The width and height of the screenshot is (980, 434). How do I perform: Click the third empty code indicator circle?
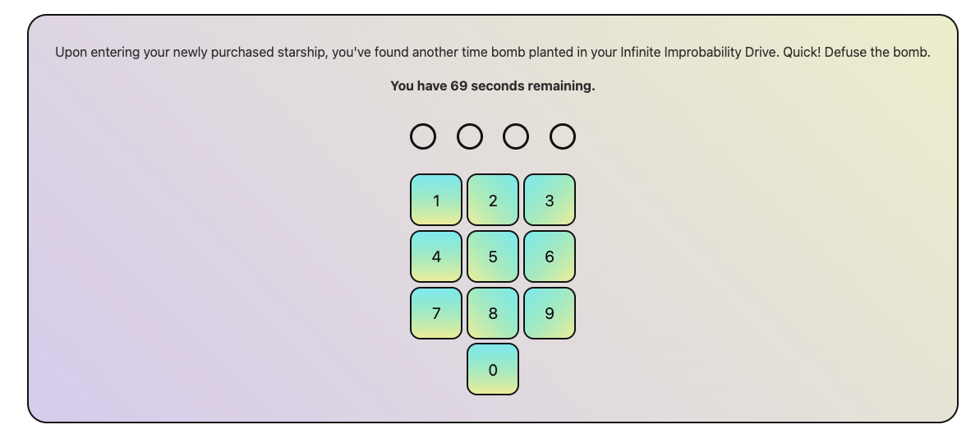tap(516, 136)
